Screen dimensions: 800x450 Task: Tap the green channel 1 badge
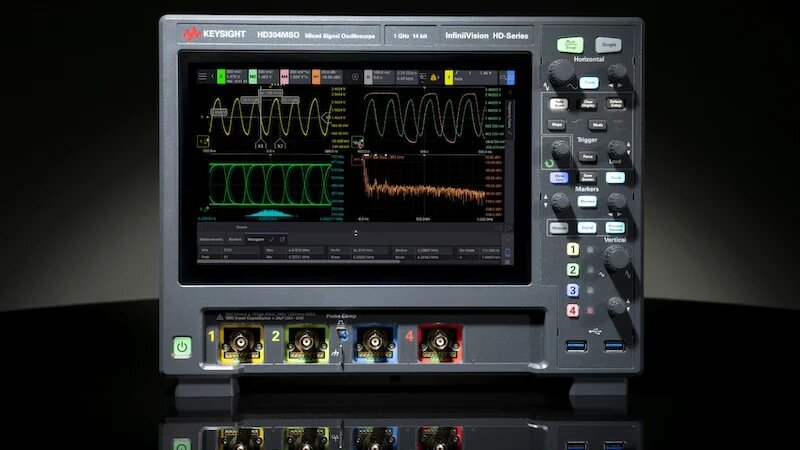(x=221, y=77)
